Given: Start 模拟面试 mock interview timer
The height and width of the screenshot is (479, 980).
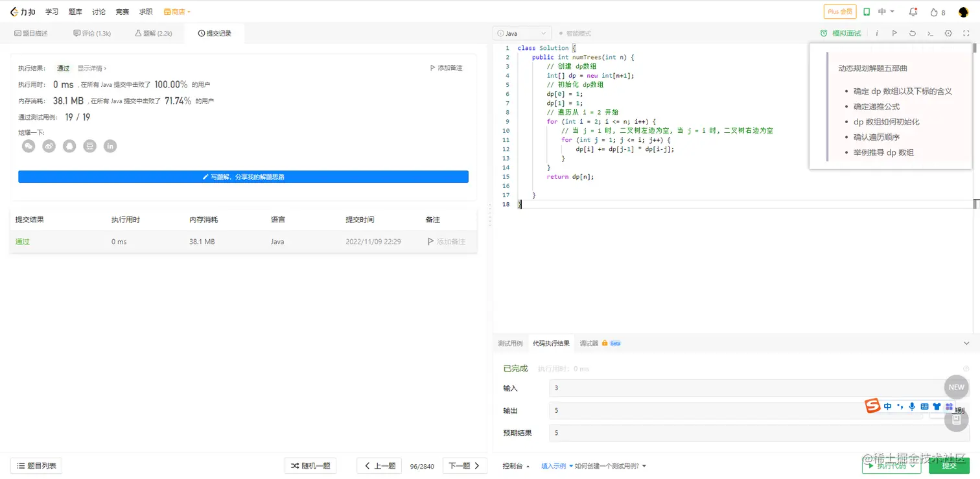Looking at the screenshot, I should pyautogui.click(x=841, y=33).
